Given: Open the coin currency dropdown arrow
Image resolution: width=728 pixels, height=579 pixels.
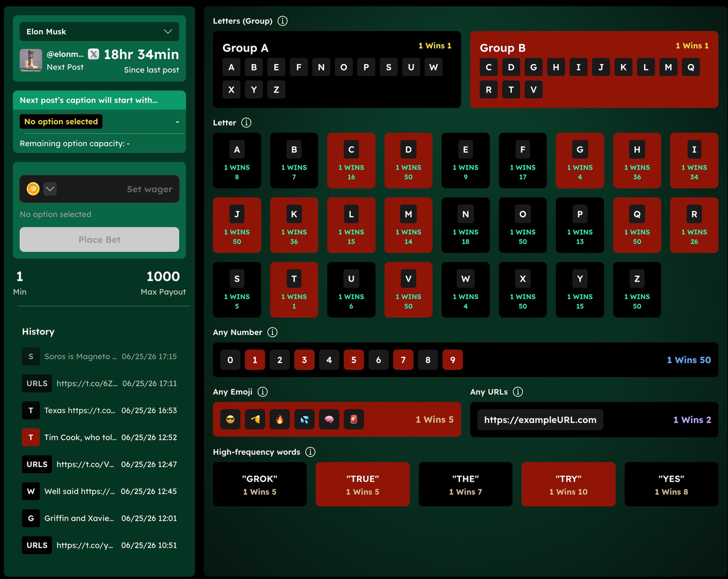Looking at the screenshot, I should tap(50, 189).
